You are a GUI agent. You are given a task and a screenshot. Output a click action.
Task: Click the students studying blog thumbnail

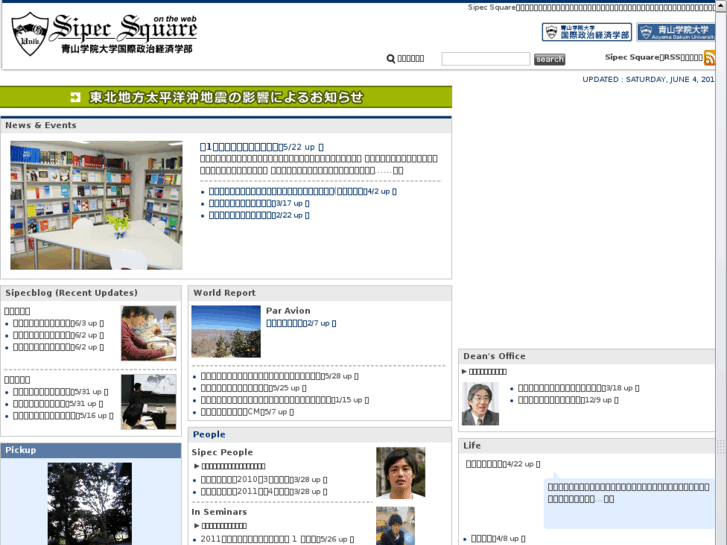pos(148,333)
